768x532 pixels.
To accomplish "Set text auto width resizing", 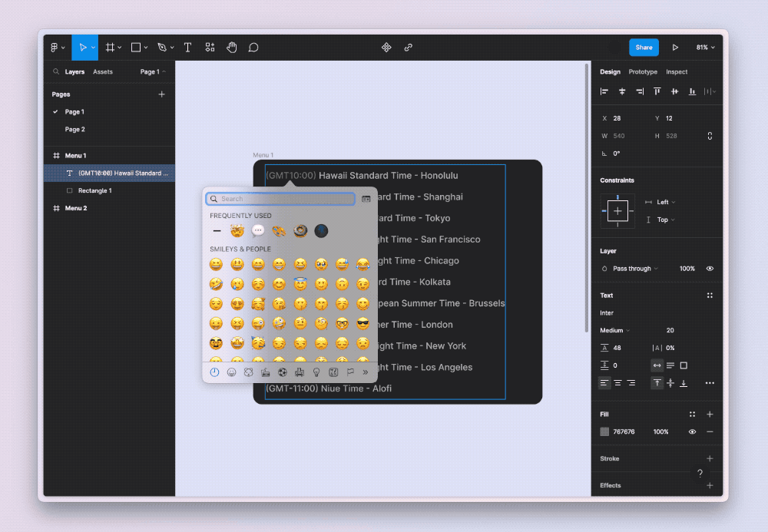I will pos(657,365).
